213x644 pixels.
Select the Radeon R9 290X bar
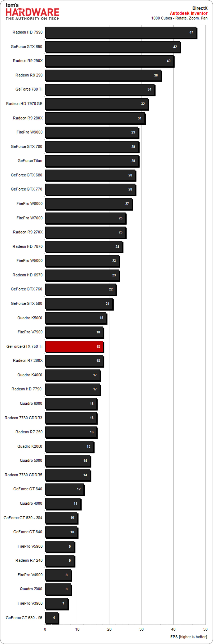point(109,61)
